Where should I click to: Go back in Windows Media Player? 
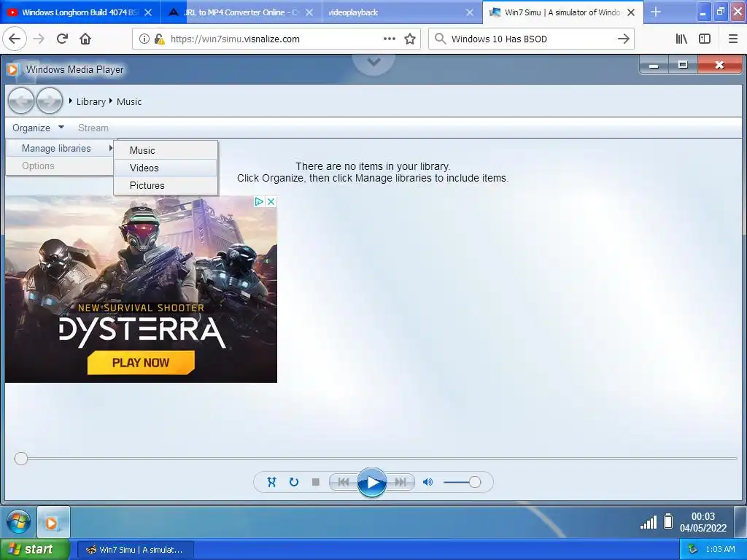21,101
